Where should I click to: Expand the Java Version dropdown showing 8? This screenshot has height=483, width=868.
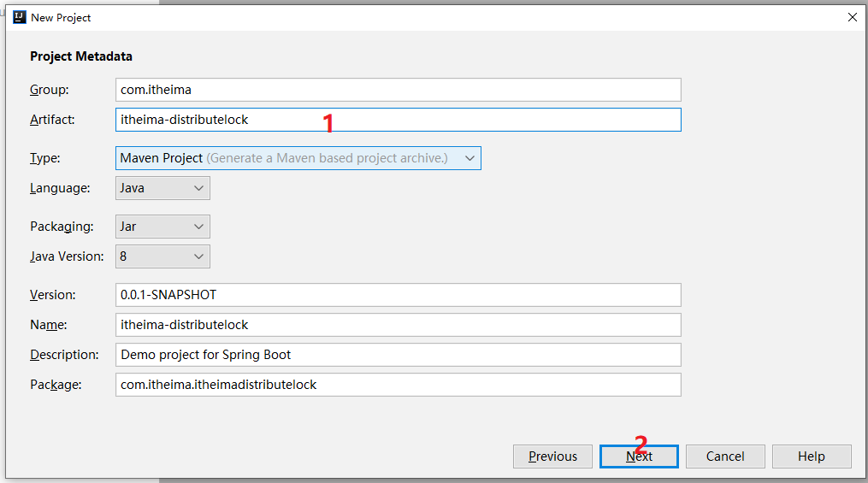click(162, 256)
